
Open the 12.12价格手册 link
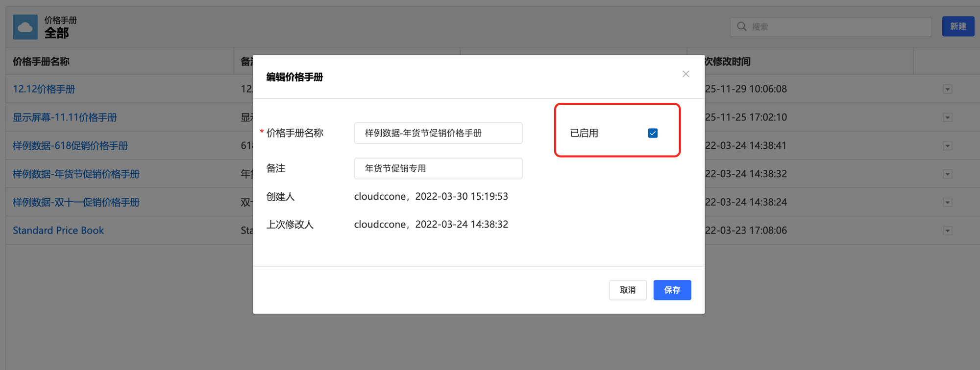click(x=44, y=89)
